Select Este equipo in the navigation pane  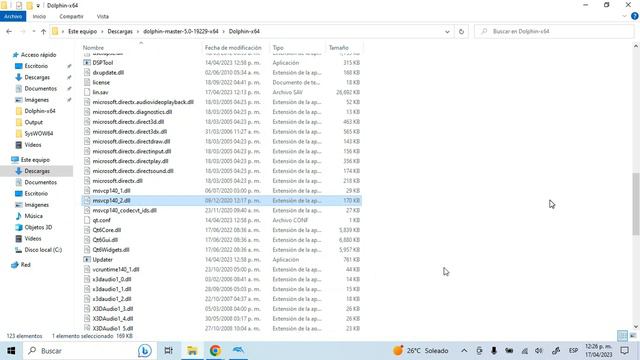(35, 160)
